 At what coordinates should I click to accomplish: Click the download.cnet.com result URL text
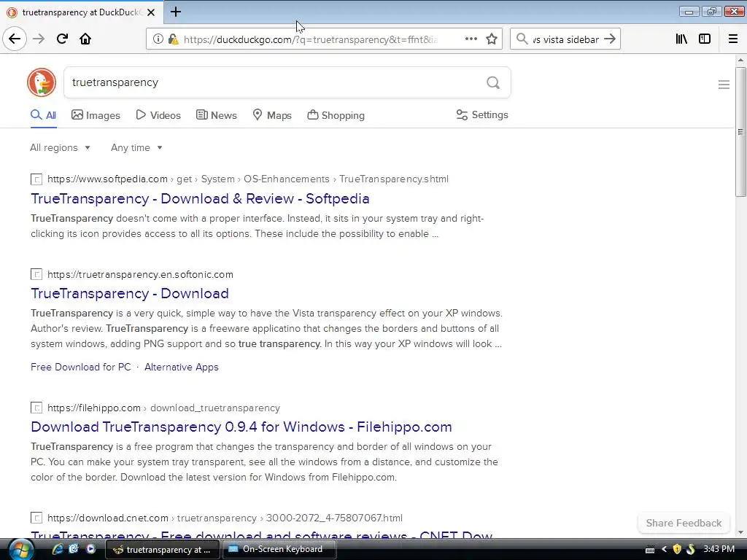[108, 518]
